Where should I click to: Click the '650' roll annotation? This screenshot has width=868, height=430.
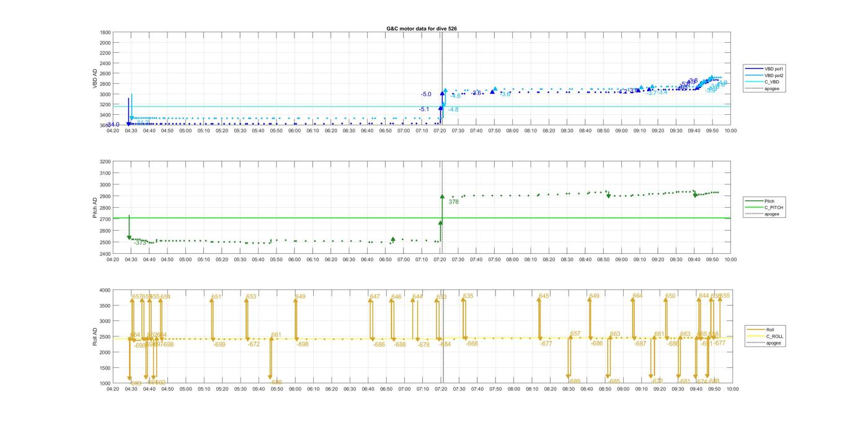point(670,296)
